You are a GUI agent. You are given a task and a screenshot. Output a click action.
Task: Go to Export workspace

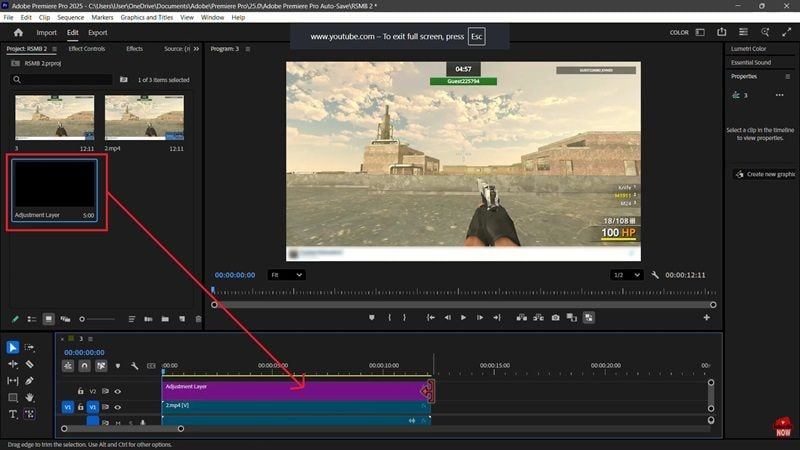[97, 33]
